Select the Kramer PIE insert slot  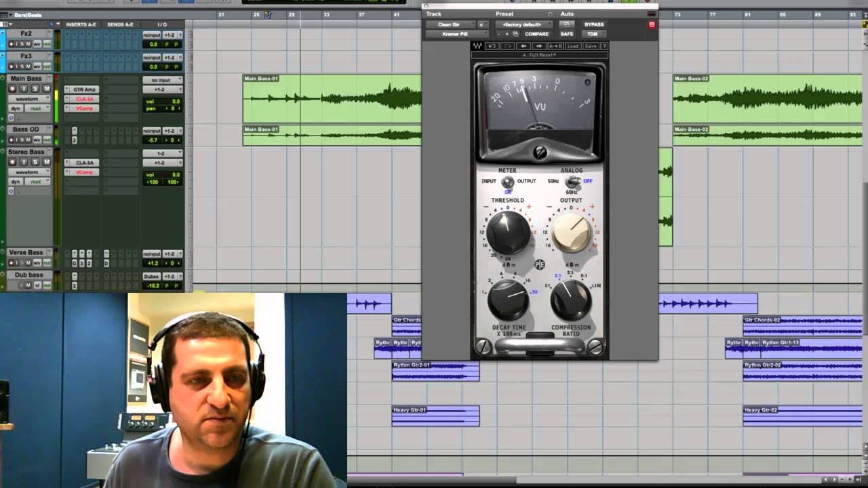tap(457, 34)
